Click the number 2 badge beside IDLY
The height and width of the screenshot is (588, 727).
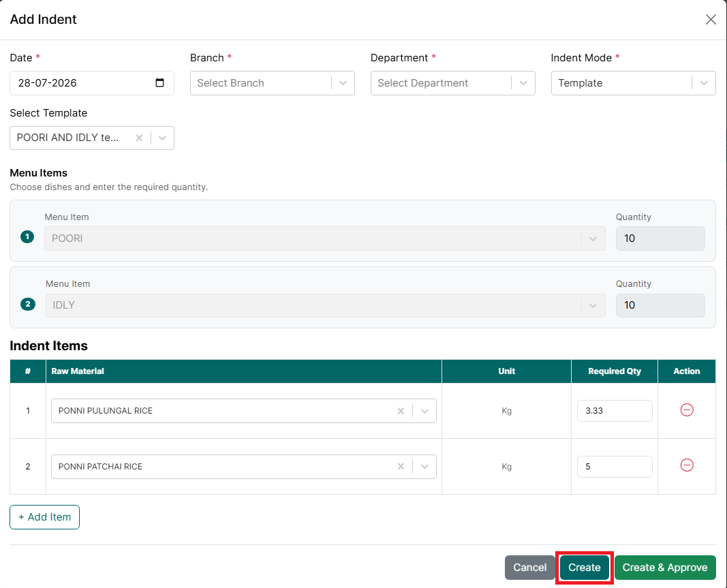[x=28, y=304]
